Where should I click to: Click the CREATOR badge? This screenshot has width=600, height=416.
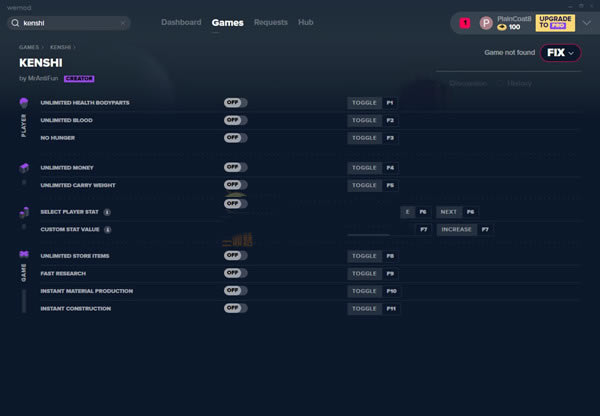(79, 78)
